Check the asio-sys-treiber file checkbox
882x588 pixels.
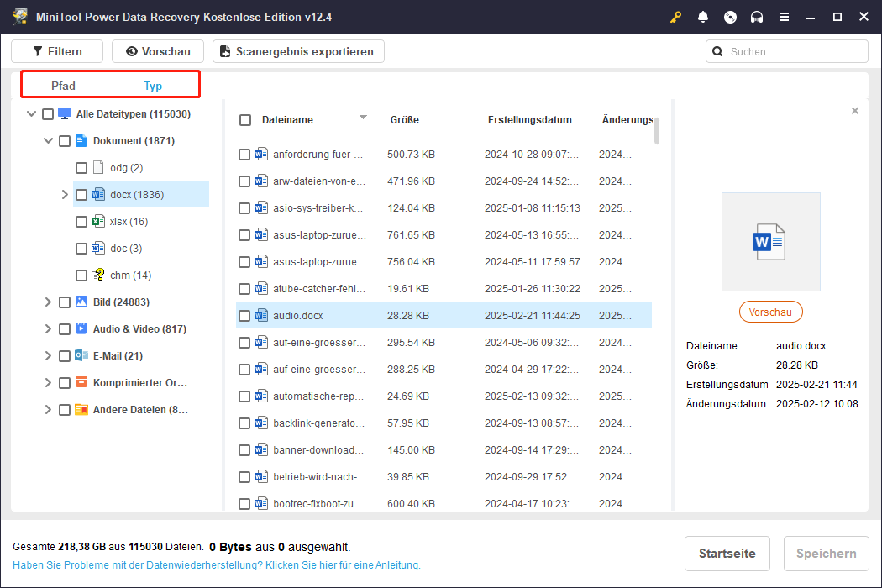tap(244, 208)
